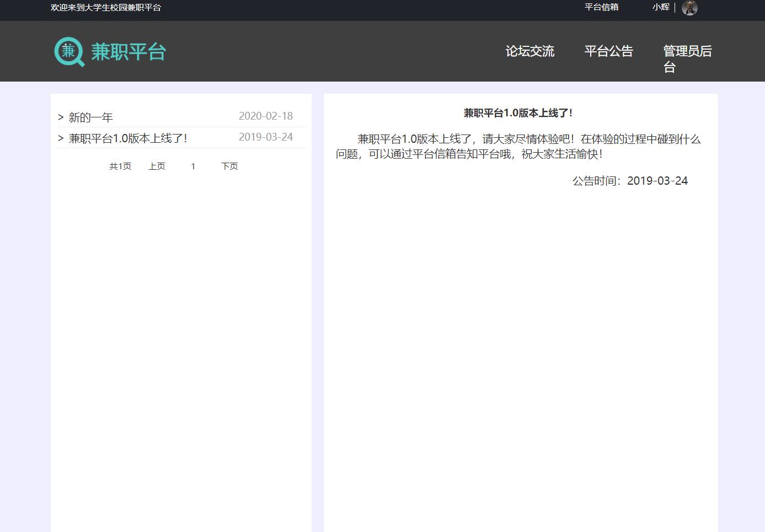Click the welcome banner 欢迎来到大学生校园兼职平台
This screenshot has height=532, width=765.
pyautogui.click(x=105, y=8)
